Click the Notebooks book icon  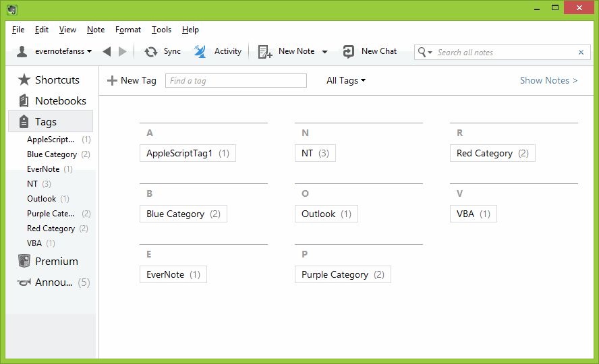tap(24, 100)
